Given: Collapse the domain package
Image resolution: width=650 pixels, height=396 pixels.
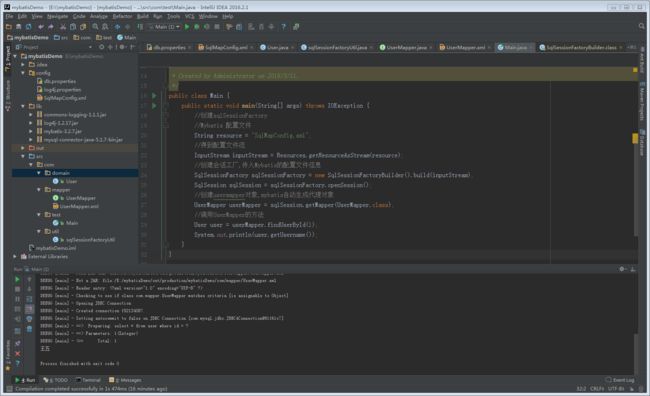Looking at the screenshot, I should pos(39,173).
